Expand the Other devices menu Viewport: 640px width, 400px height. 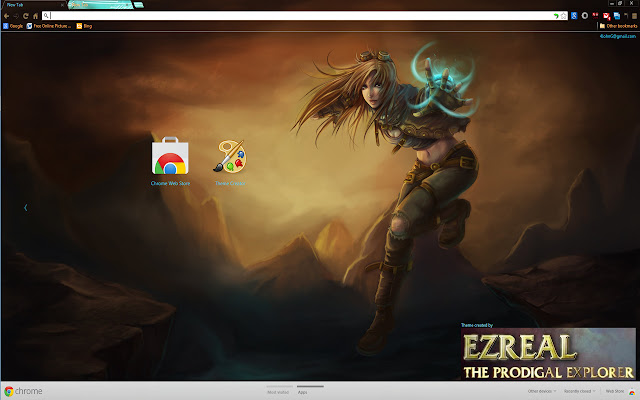tap(542, 391)
